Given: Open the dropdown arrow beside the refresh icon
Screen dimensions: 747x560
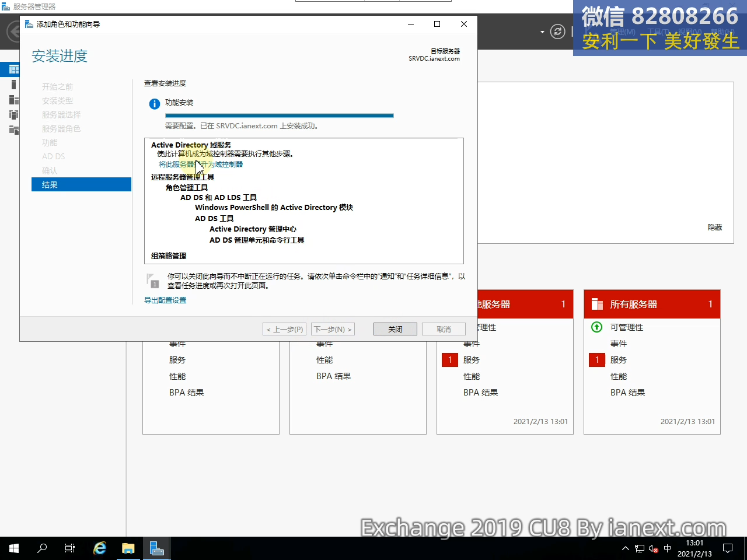Looking at the screenshot, I should click(542, 32).
